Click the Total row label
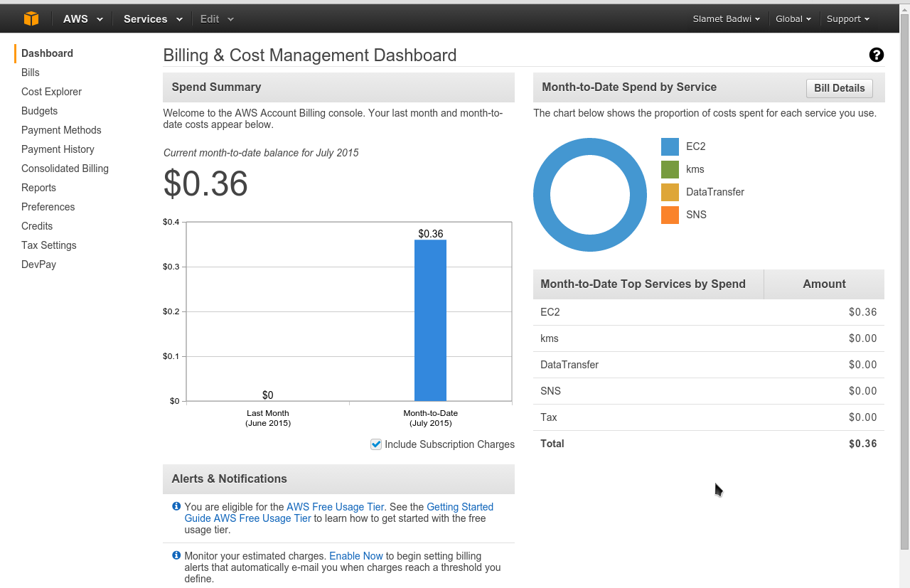Viewport: 910px width, 588px height. [x=552, y=444]
